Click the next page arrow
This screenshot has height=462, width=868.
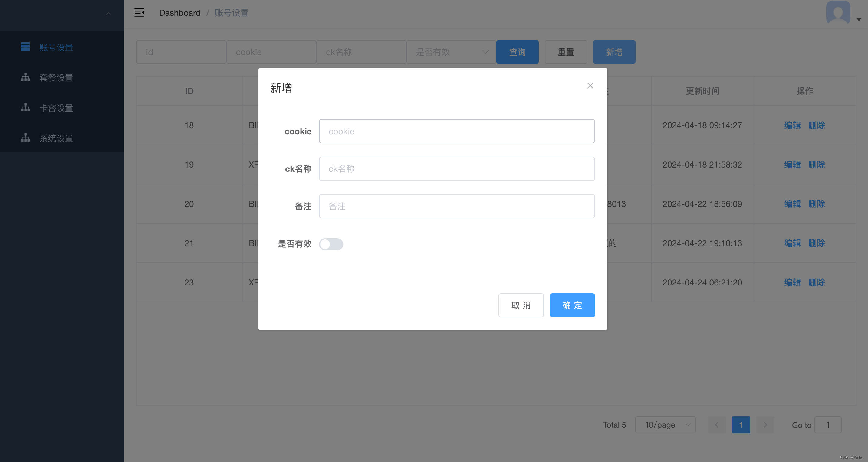coord(765,425)
